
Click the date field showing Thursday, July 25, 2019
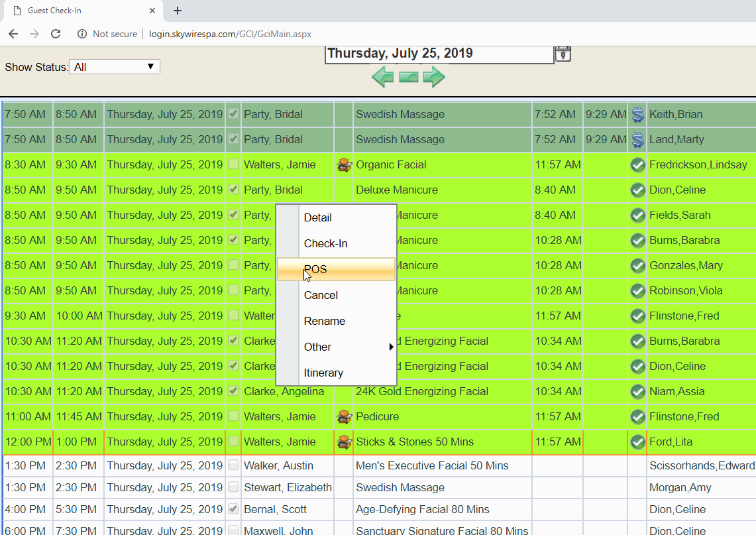coord(439,54)
